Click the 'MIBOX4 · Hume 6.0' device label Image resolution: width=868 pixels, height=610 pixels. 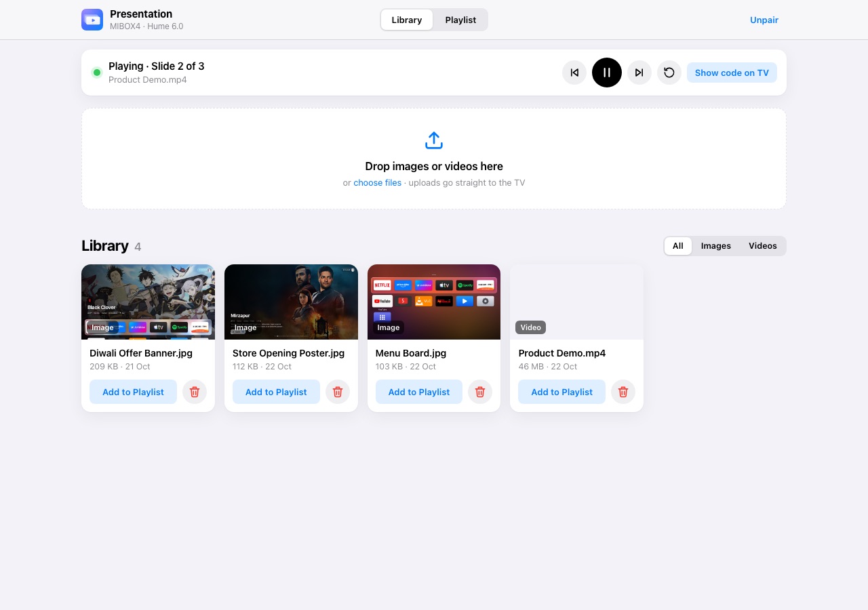pyautogui.click(x=146, y=26)
